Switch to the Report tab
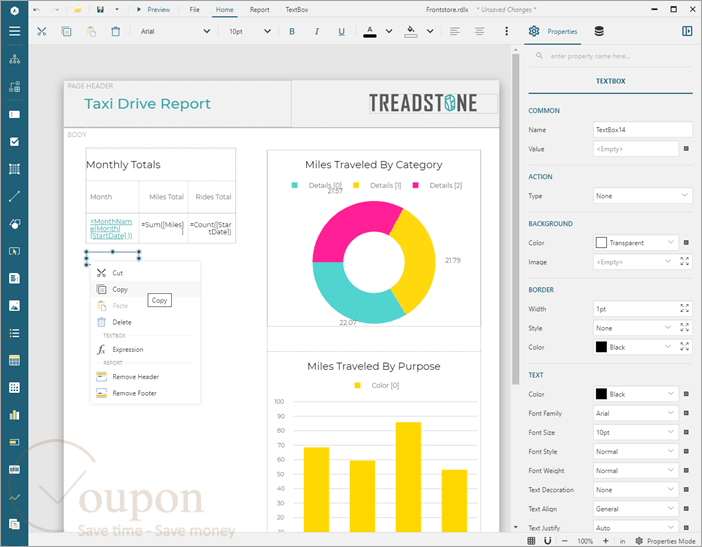The height and width of the screenshot is (547, 702). point(259,9)
